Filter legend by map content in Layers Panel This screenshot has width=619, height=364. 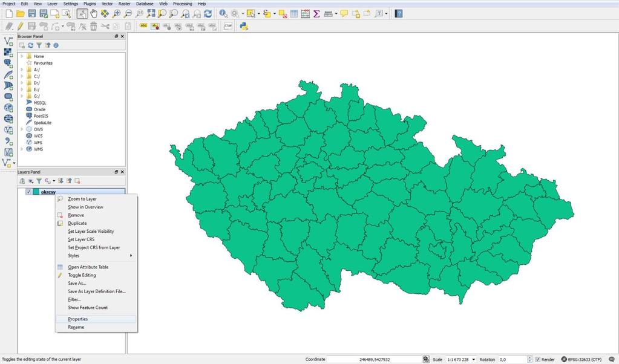pyautogui.click(x=39, y=181)
